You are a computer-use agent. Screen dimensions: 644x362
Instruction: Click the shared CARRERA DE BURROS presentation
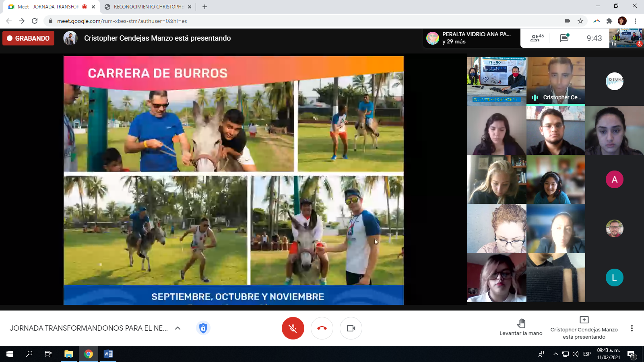pos(233,180)
